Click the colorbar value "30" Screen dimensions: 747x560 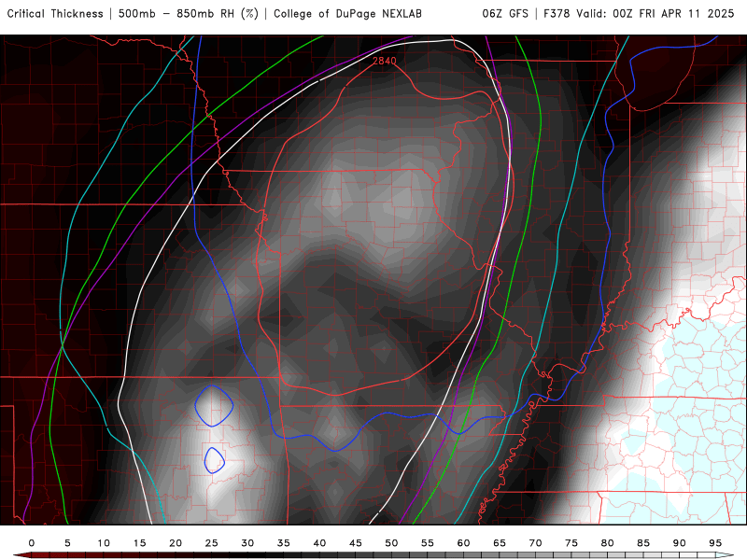247,543
